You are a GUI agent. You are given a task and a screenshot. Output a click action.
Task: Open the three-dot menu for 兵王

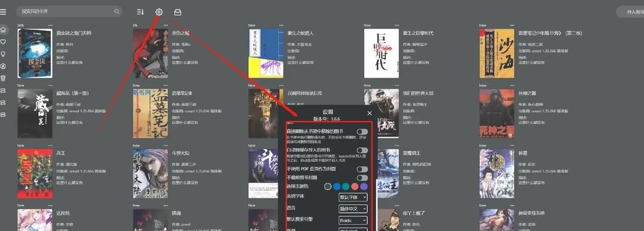pos(50,145)
